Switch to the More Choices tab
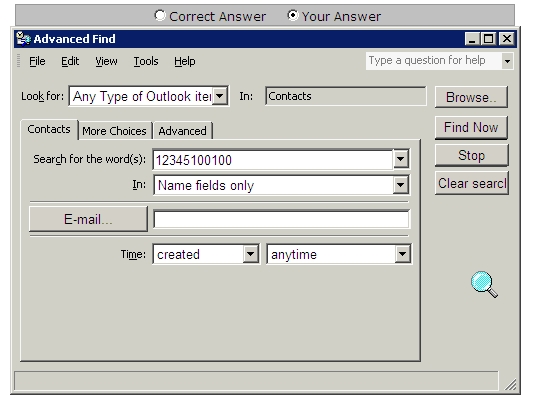Screen dimensions: 533x398 point(115,131)
